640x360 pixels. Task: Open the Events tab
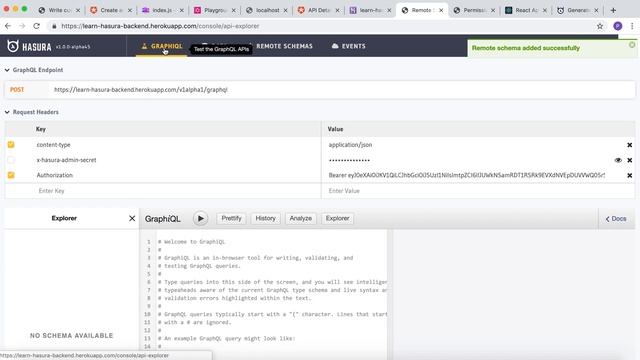point(349,46)
